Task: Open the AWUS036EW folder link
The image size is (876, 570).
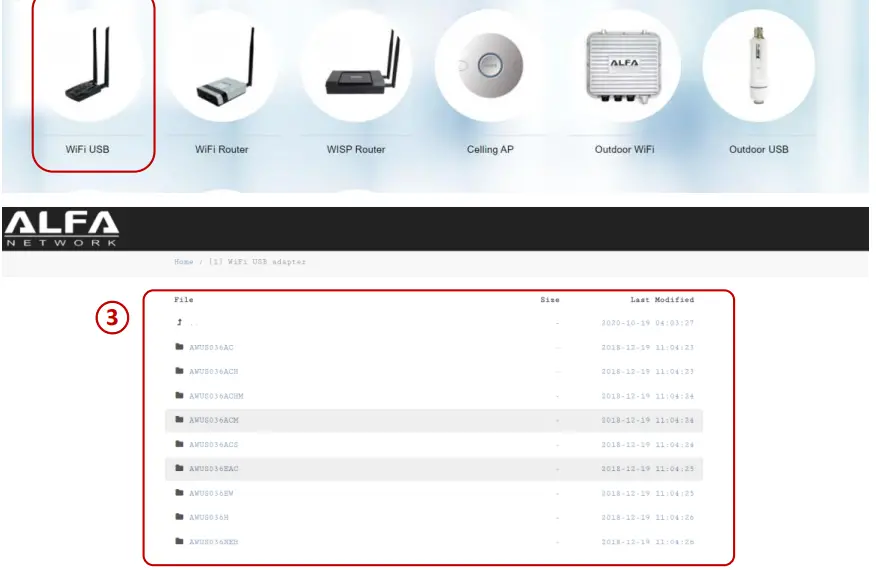Action: (x=211, y=493)
